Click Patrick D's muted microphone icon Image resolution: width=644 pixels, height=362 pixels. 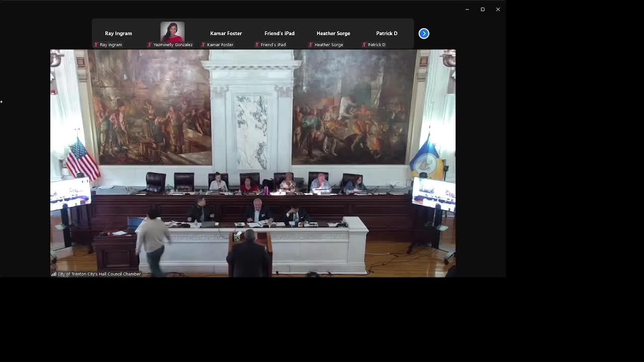(364, 45)
